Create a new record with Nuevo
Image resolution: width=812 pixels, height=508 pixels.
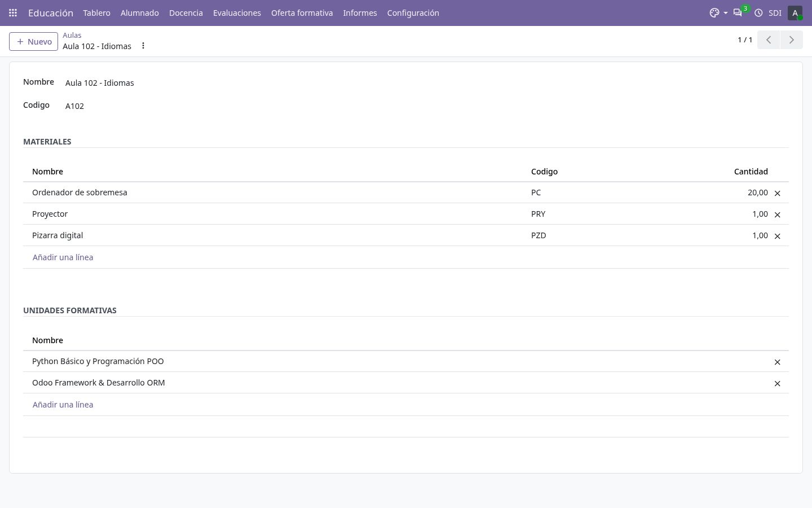tap(33, 41)
